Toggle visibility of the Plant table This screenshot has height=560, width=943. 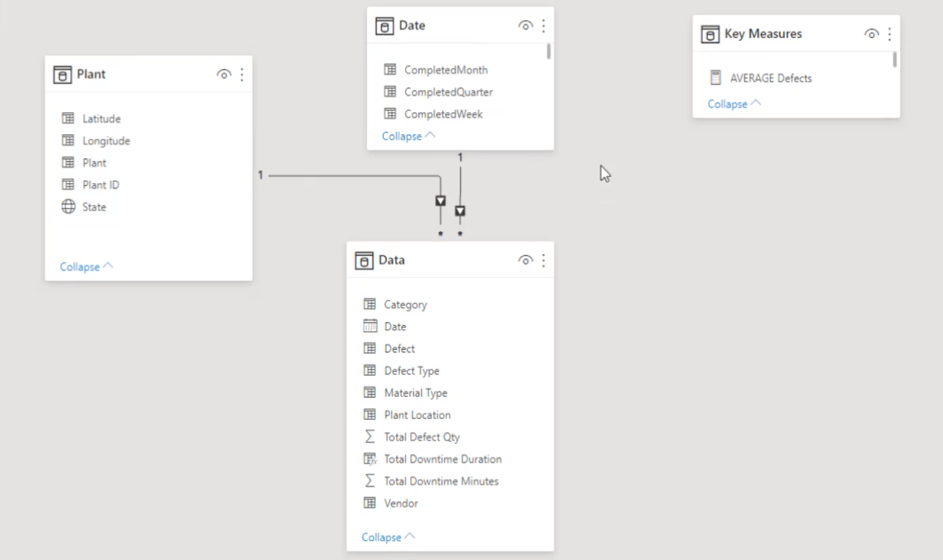224,74
